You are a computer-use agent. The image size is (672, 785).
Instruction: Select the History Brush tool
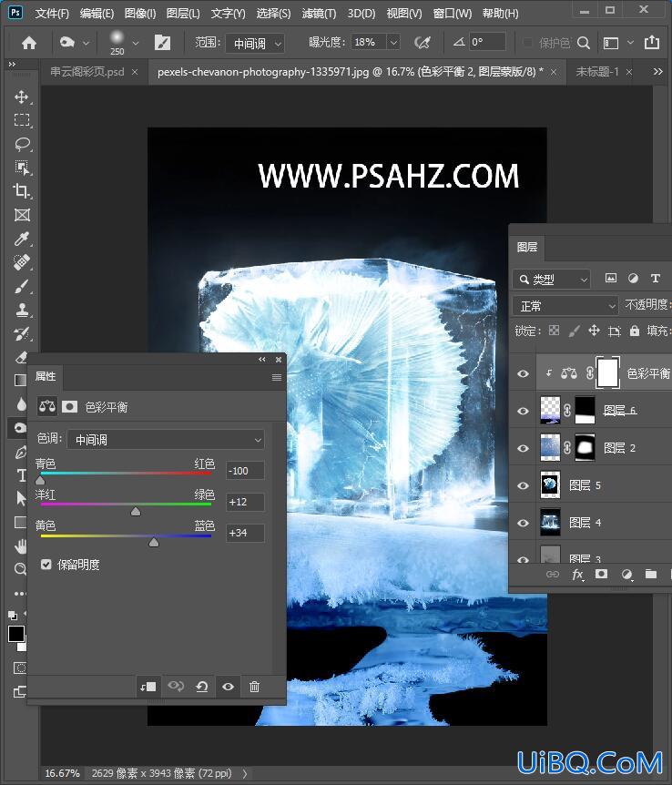(x=21, y=333)
